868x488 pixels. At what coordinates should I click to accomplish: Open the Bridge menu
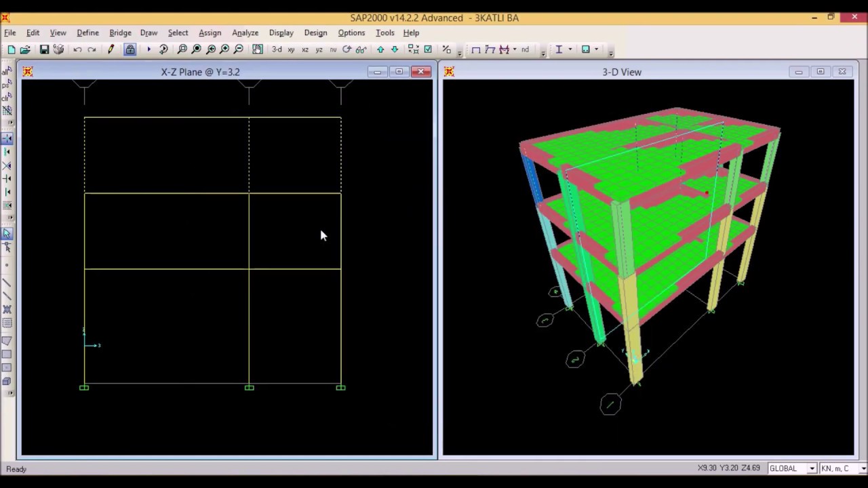point(120,33)
